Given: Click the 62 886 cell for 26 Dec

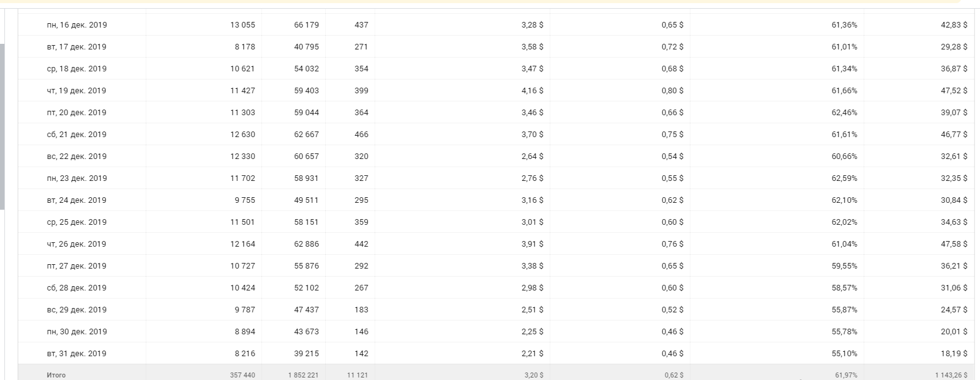Looking at the screenshot, I should click(x=306, y=244).
